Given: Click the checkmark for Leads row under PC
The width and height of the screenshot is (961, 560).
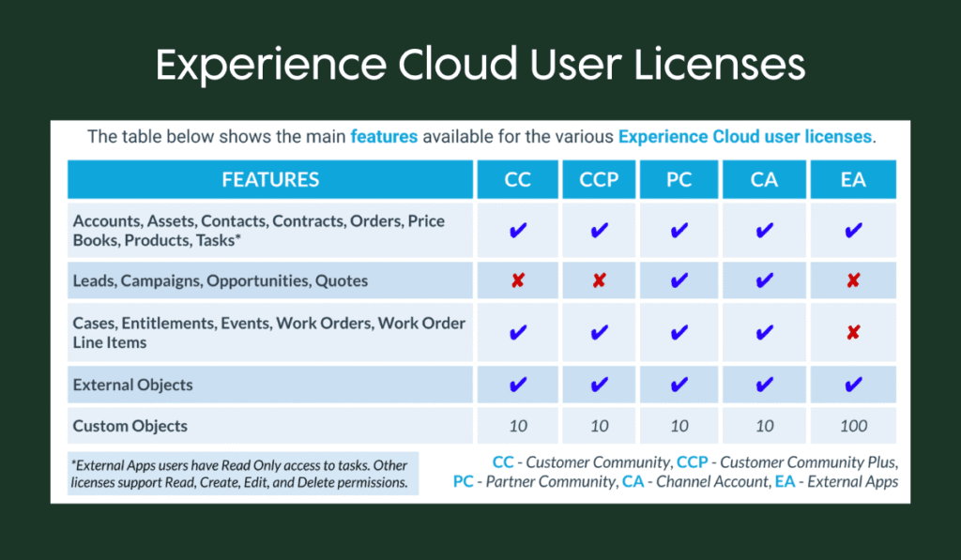Looking at the screenshot, I should [679, 280].
